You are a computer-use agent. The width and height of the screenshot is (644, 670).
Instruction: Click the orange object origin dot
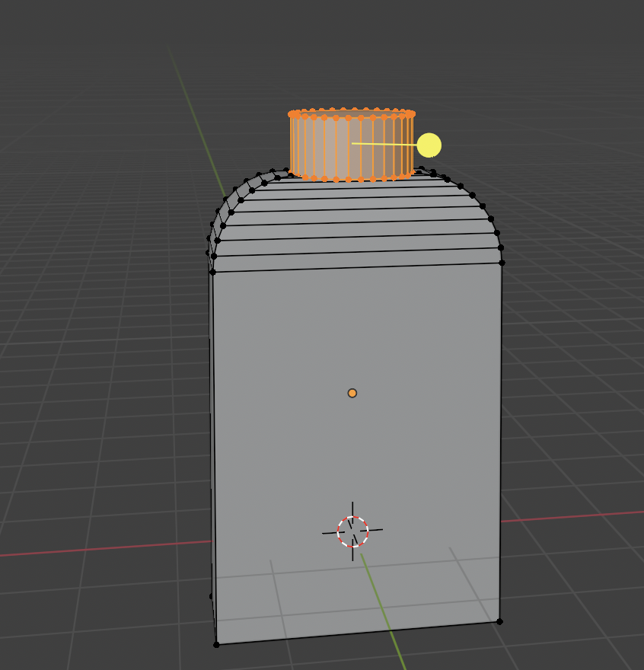(x=352, y=393)
